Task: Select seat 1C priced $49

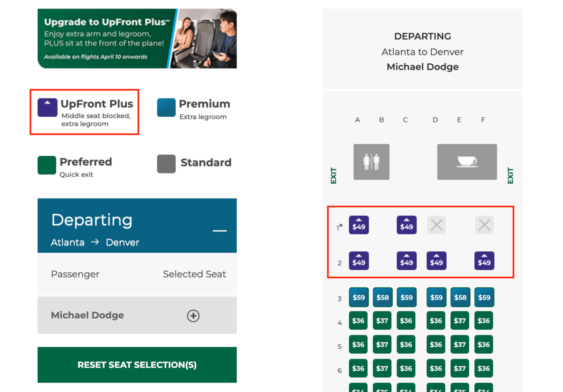Action: [407, 225]
